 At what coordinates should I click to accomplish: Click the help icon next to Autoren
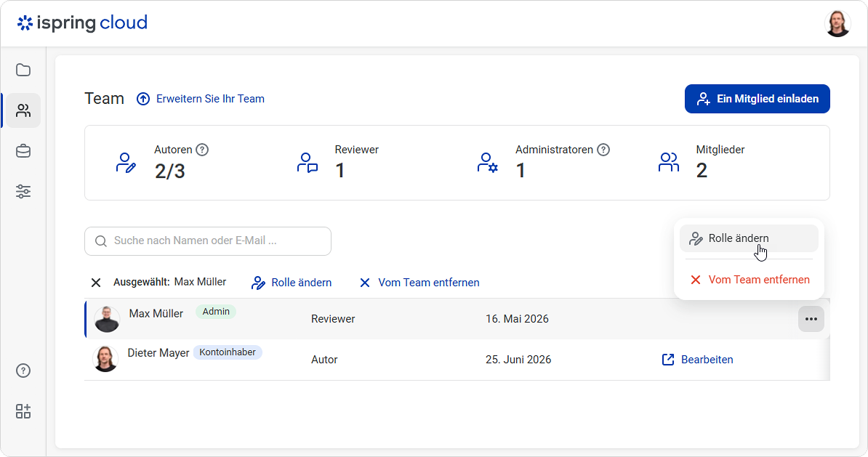(x=203, y=150)
